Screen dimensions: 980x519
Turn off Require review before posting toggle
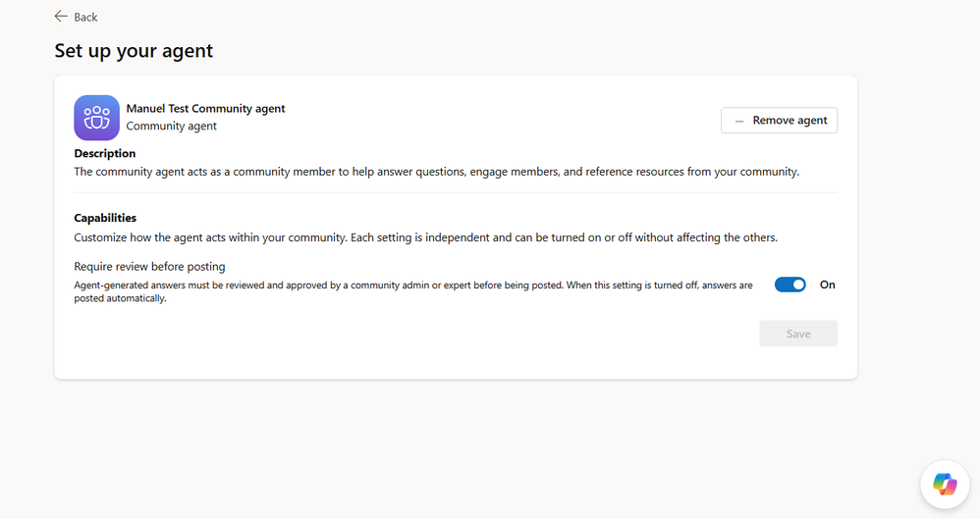(789, 285)
